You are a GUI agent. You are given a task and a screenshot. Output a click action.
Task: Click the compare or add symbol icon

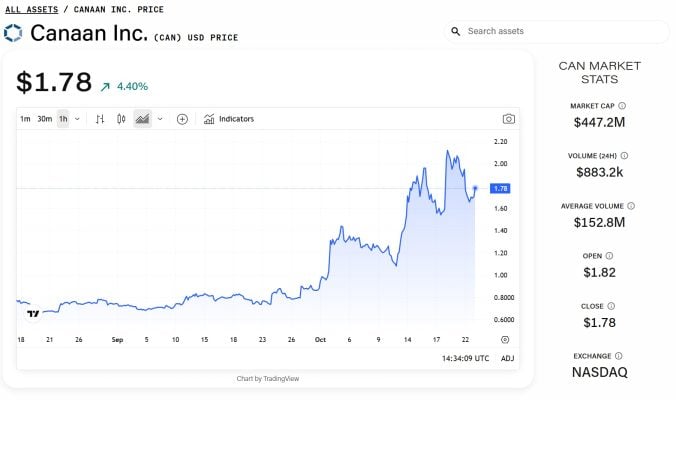(182, 119)
